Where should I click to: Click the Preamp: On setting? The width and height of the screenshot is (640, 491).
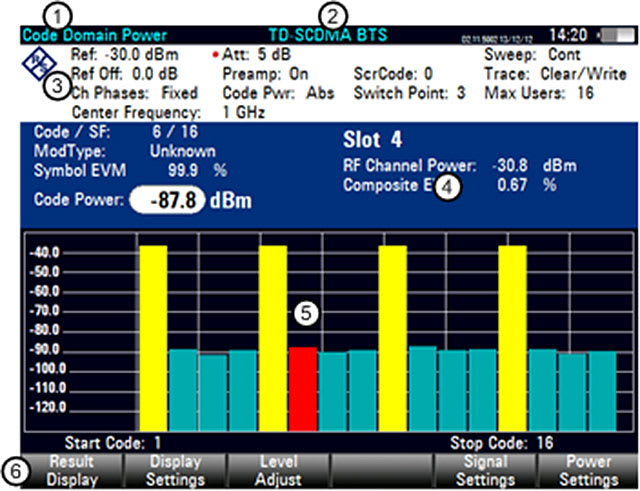[265, 74]
